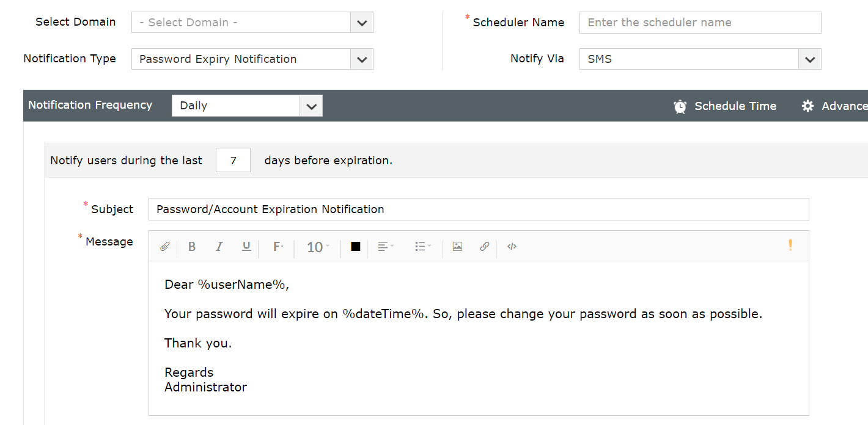Image resolution: width=868 pixels, height=425 pixels.
Task: Open the font family dropdown
Action: click(278, 247)
